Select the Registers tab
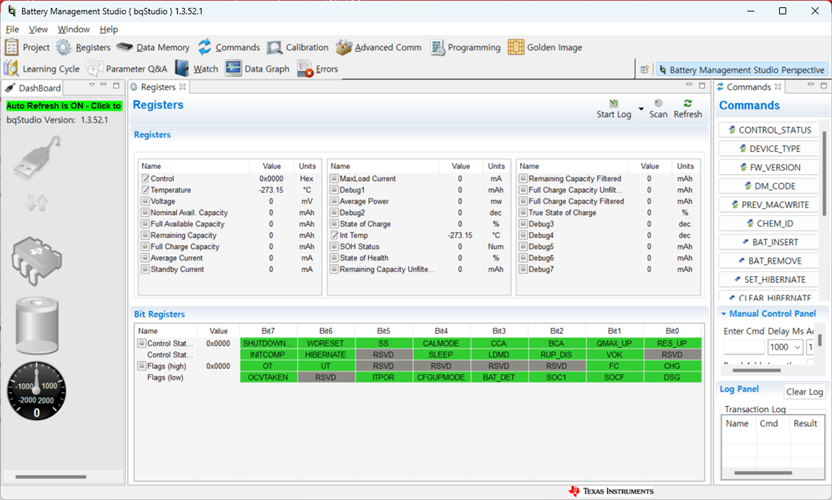 pos(158,87)
